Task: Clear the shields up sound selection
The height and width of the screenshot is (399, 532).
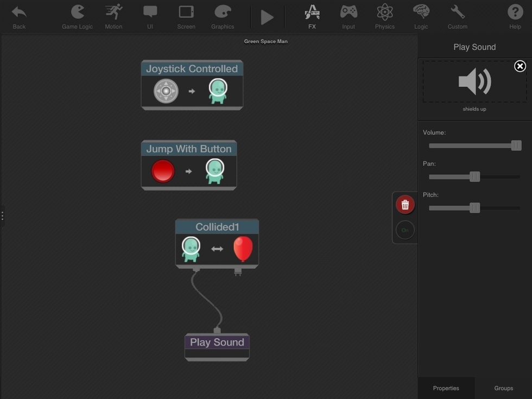Action: (520, 66)
